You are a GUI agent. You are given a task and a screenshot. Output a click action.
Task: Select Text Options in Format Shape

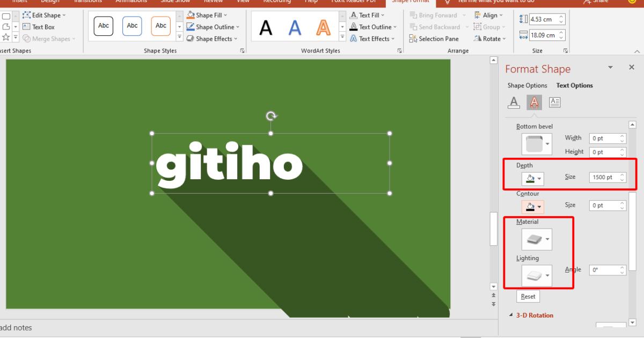coord(574,85)
